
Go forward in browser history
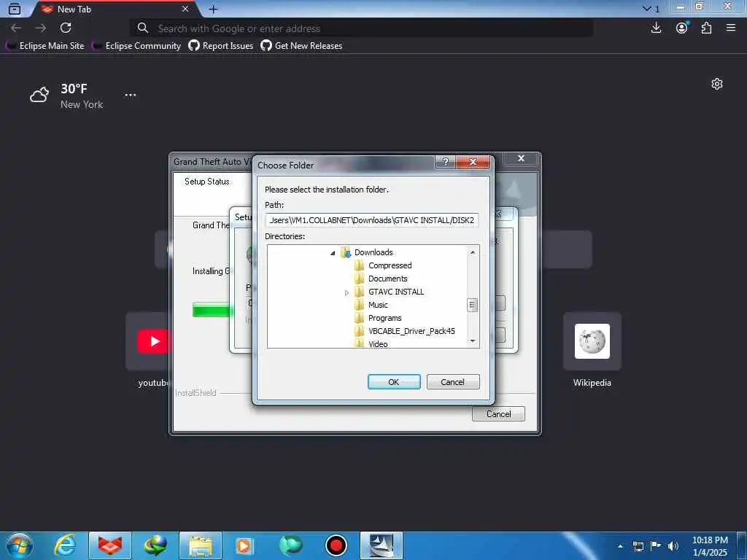(41, 28)
